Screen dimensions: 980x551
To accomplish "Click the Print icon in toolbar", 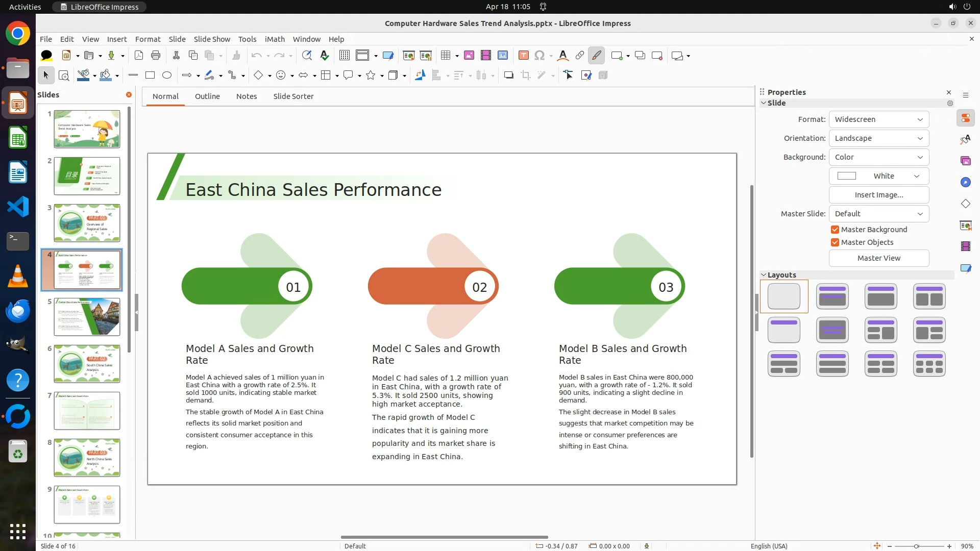I will pos(156,56).
